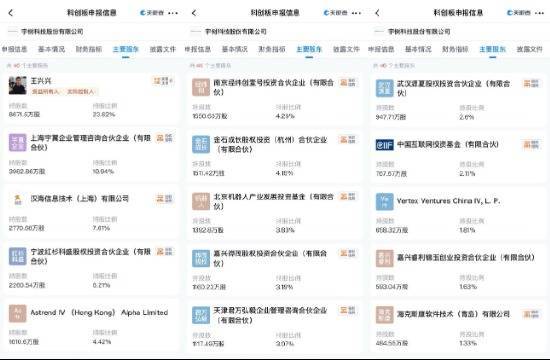This screenshot has height=360, width=550.
Task: Select 主要股东 tab on the 王兴兴 screen
Action: click(126, 49)
